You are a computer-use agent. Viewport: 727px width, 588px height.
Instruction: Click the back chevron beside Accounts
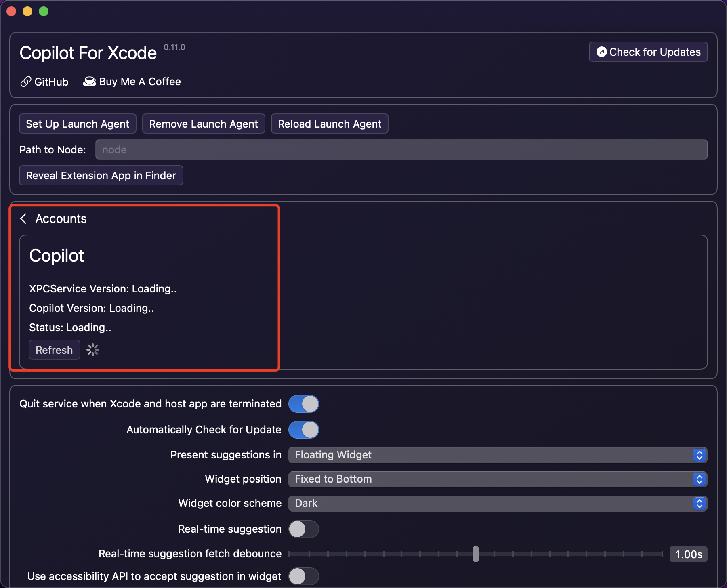coord(23,218)
